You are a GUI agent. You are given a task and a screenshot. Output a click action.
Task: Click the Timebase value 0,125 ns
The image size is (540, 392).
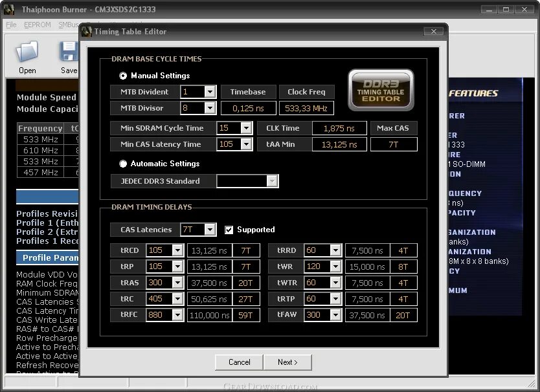(248, 109)
